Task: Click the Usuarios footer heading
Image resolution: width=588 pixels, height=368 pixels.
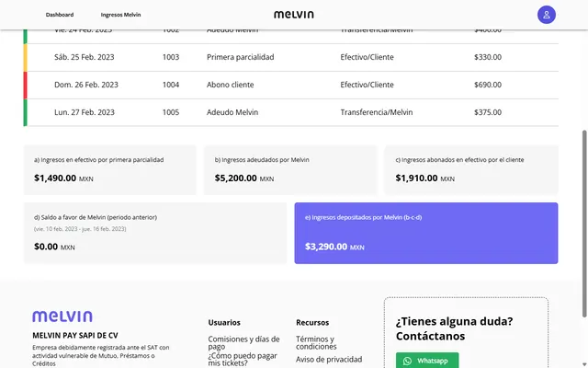Action: click(224, 323)
